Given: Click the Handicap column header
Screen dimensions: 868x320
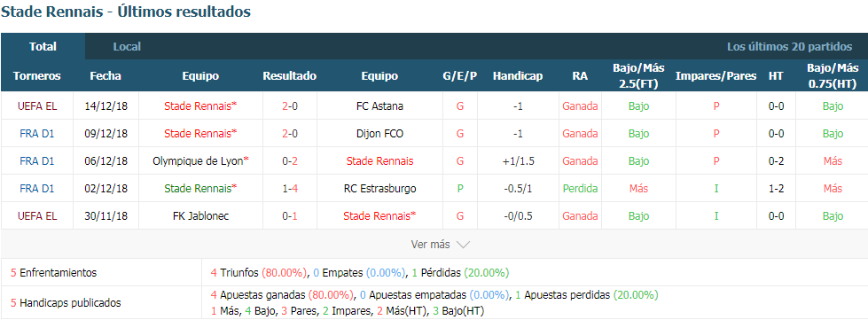Looking at the screenshot, I should [518, 76].
